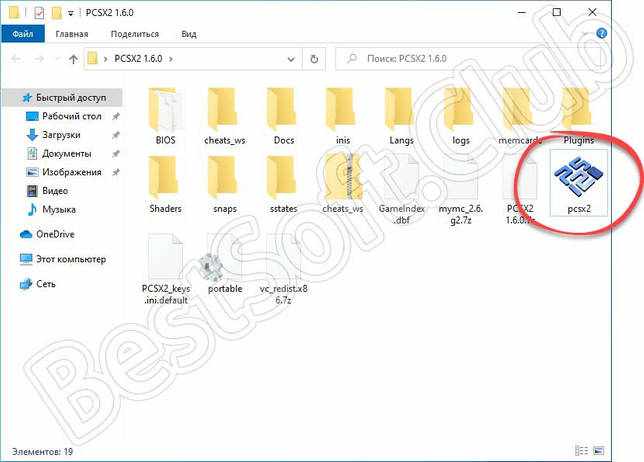The width and height of the screenshot is (644, 462).
Task: Open the Langs folder
Action: [401, 116]
